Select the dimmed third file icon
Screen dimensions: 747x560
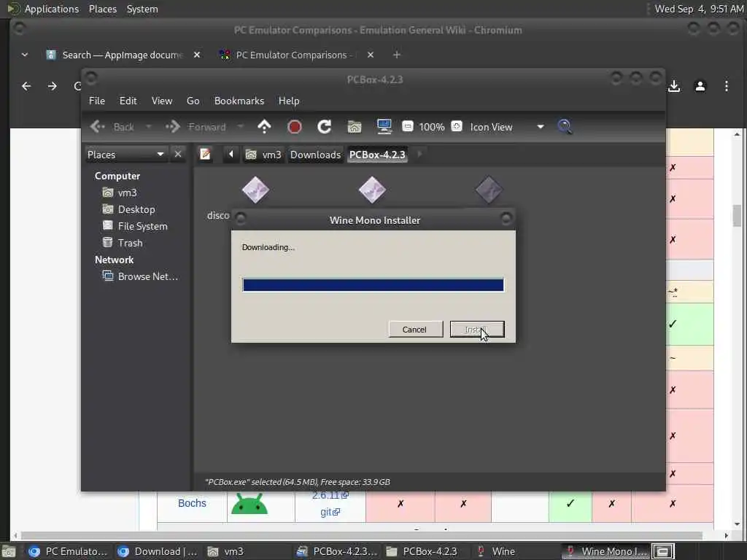(x=489, y=190)
